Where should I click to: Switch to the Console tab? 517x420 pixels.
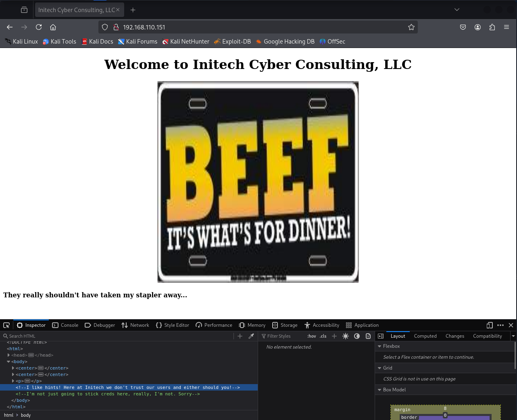click(x=65, y=325)
